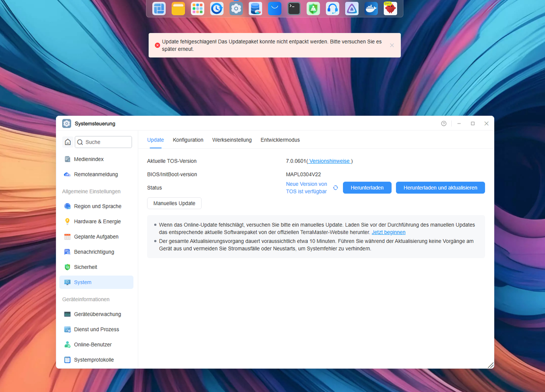This screenshot has height=392, width=545.
Task: Select Region und Sprache settings
Action: tap(96, 206)
